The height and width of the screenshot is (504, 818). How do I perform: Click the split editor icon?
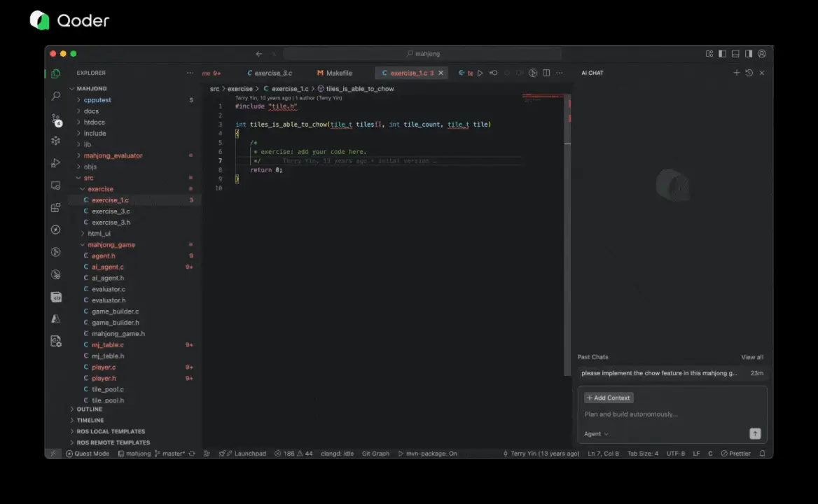546,73
